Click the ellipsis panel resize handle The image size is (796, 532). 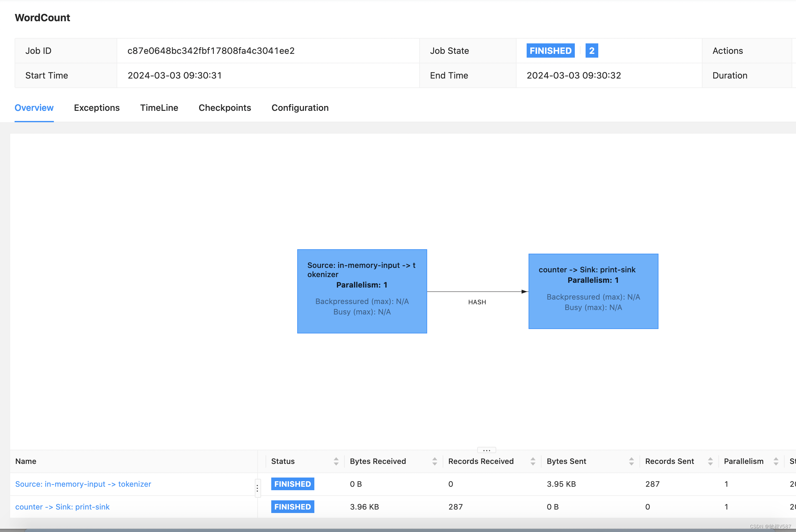pyautogui.click(x=486, y=450)
